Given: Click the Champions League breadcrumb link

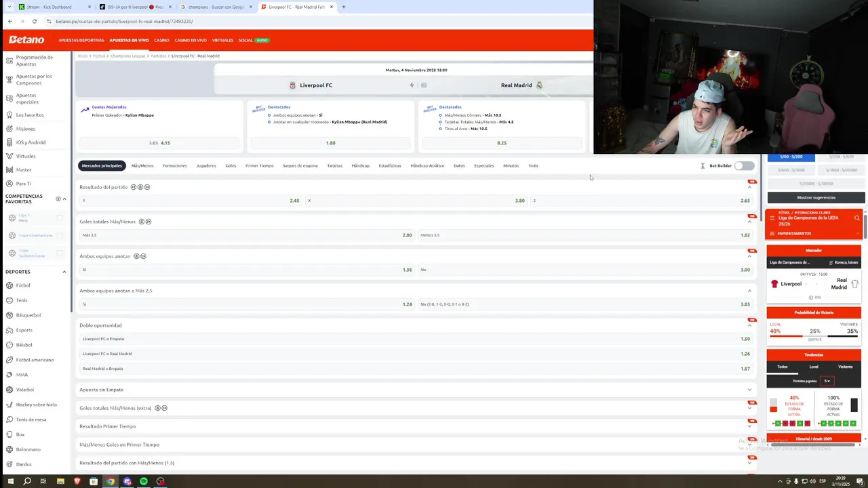Looking at the screenshot, I should click(128, 56).
